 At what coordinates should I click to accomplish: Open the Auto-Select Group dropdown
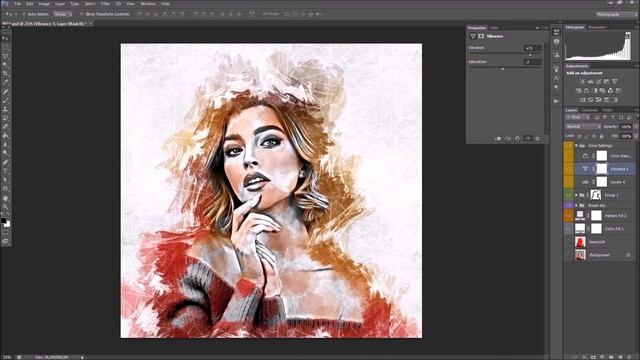[x=63, y=14]
